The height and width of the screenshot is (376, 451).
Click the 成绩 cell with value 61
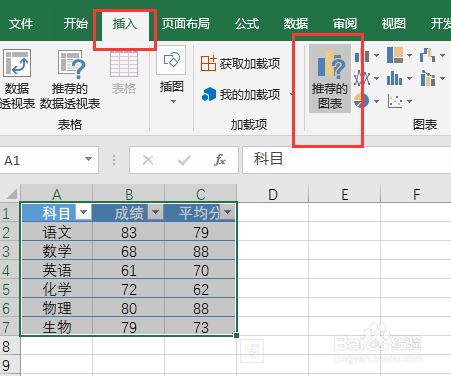pos(129,270)
